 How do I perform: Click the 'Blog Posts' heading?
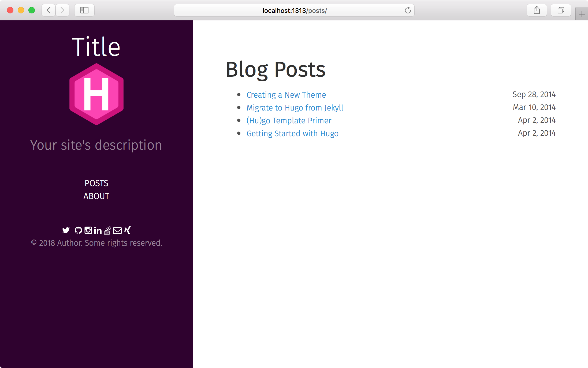tap(276, 70)
